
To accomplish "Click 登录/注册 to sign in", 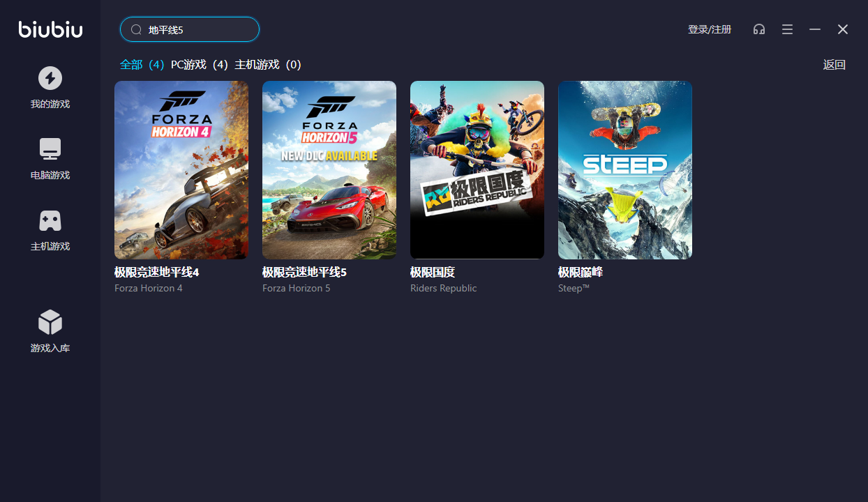I will 710,29.
